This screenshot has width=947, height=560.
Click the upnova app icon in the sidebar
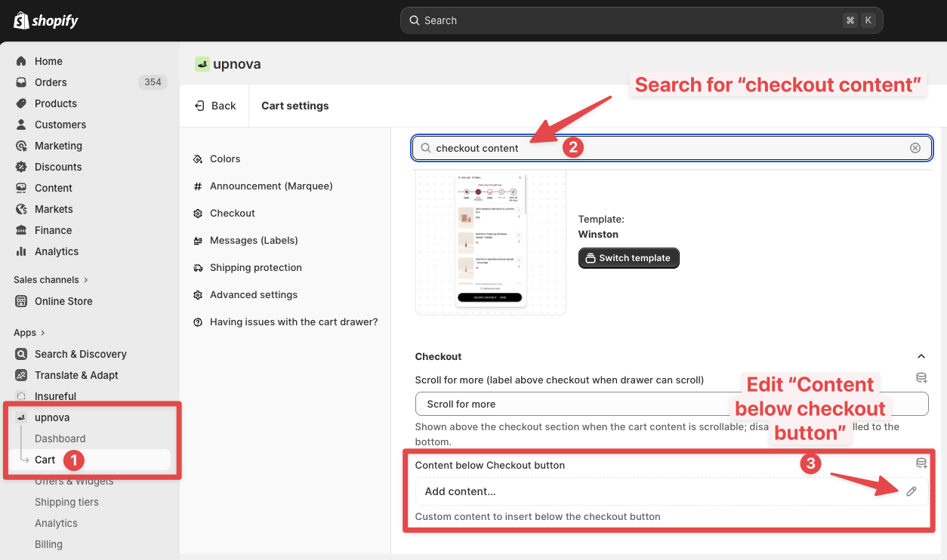click(x=21, y=417)
